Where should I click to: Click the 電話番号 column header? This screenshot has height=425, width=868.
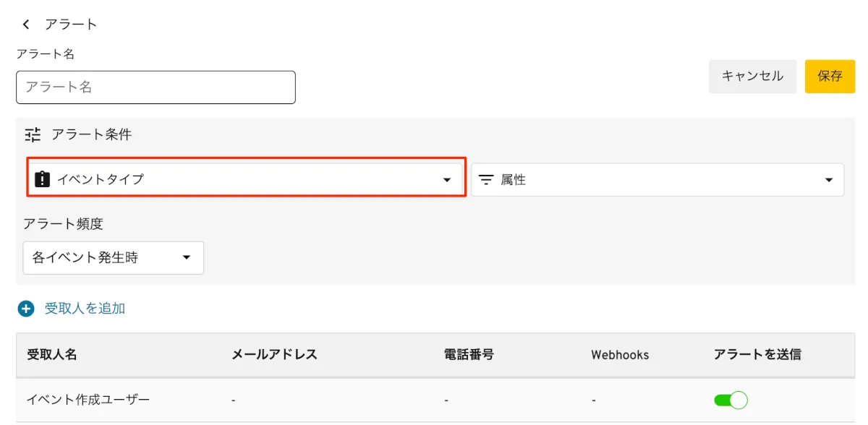click(469, 355)
